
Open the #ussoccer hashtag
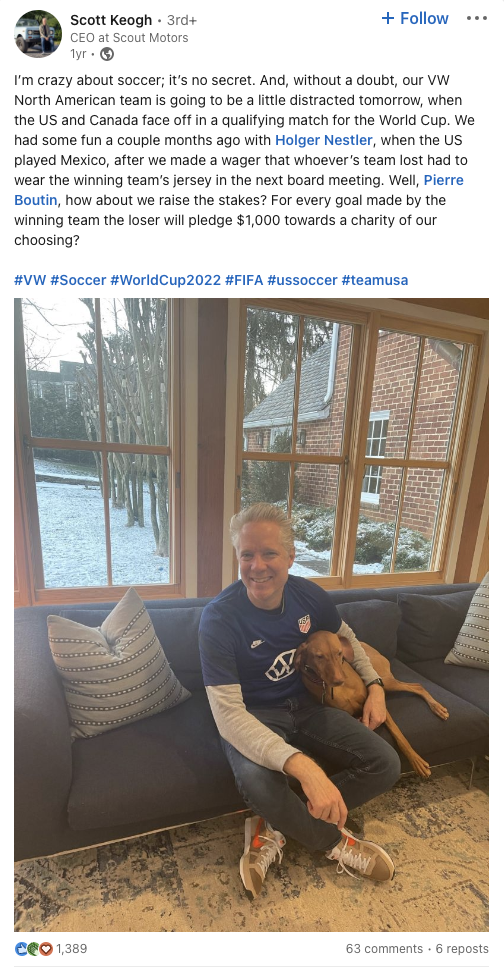click(x=302, y=280)
